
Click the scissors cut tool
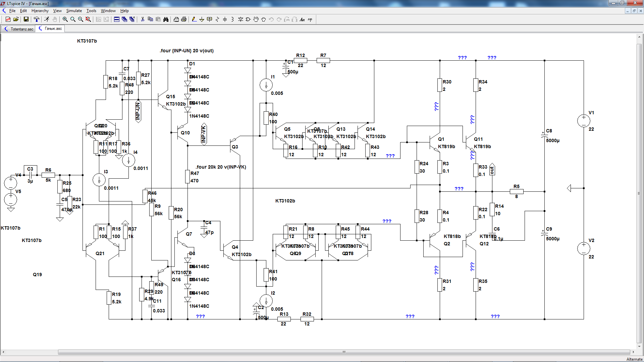pos(143,19)
